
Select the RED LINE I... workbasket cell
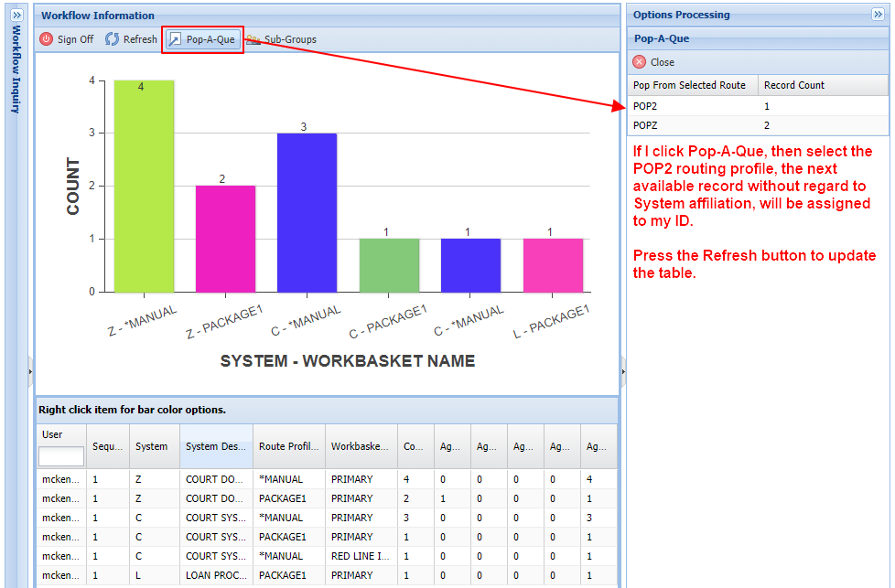pyautogui.click(x=361, y=556)
